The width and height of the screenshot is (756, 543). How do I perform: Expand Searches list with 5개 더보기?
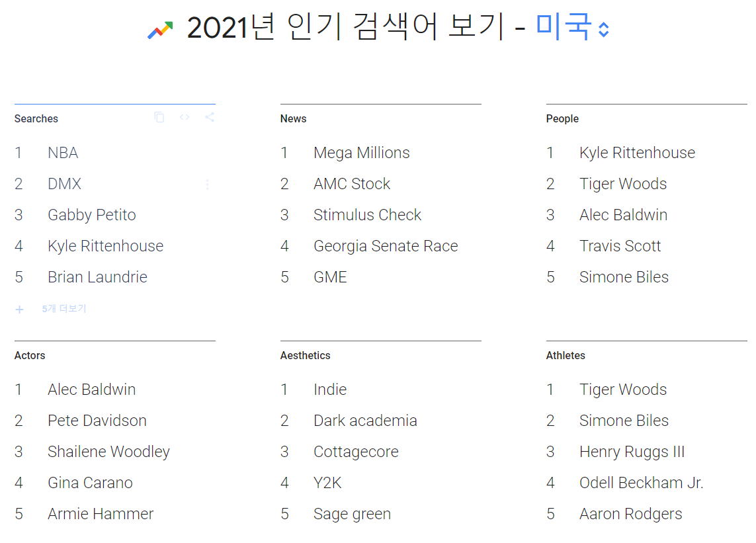point(64,309)
